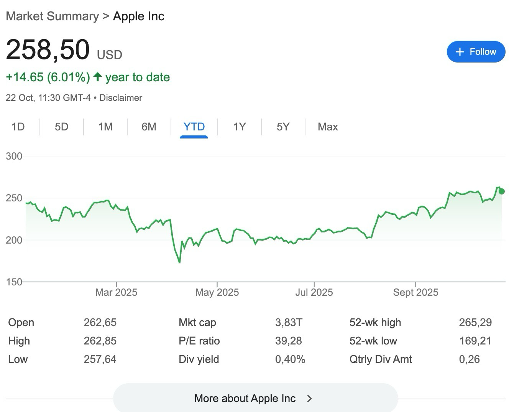Click the chart's April low point dip
Viewport: 532px width, 412px height.
coord(179,262)
